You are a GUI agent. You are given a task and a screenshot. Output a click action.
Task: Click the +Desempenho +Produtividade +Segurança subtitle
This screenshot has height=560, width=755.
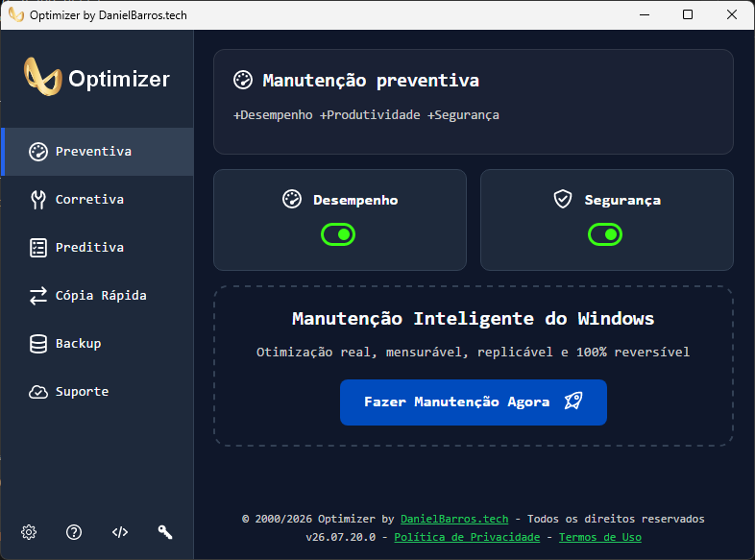click(x=366, y=115)
